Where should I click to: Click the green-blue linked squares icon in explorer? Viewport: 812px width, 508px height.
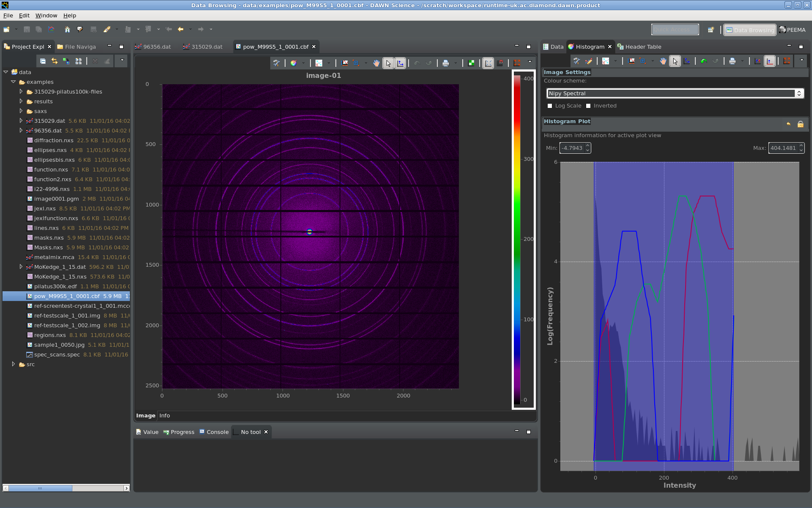pyautogui.click(x=66, y=61)
